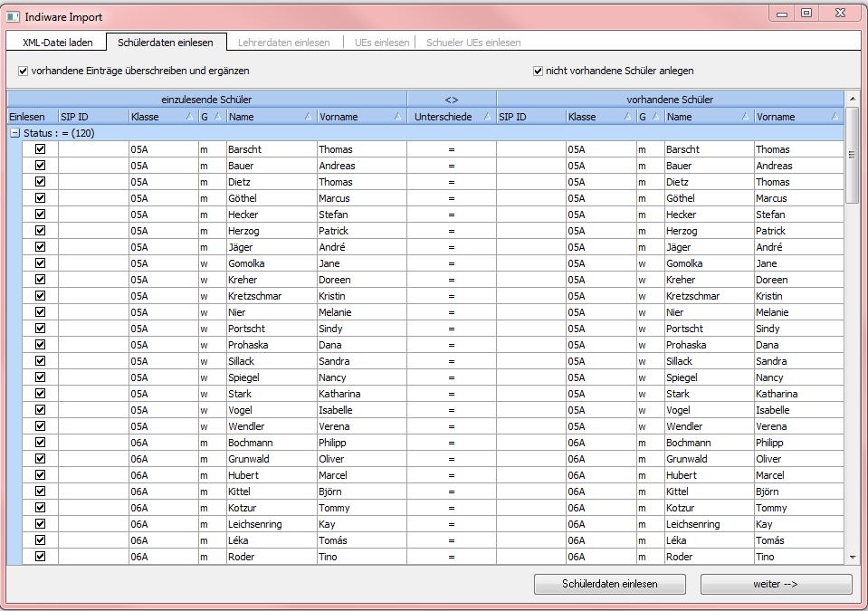868x611 pixels.
Task: Select right name cell 'Herzog'
Action: coord(710,231)
